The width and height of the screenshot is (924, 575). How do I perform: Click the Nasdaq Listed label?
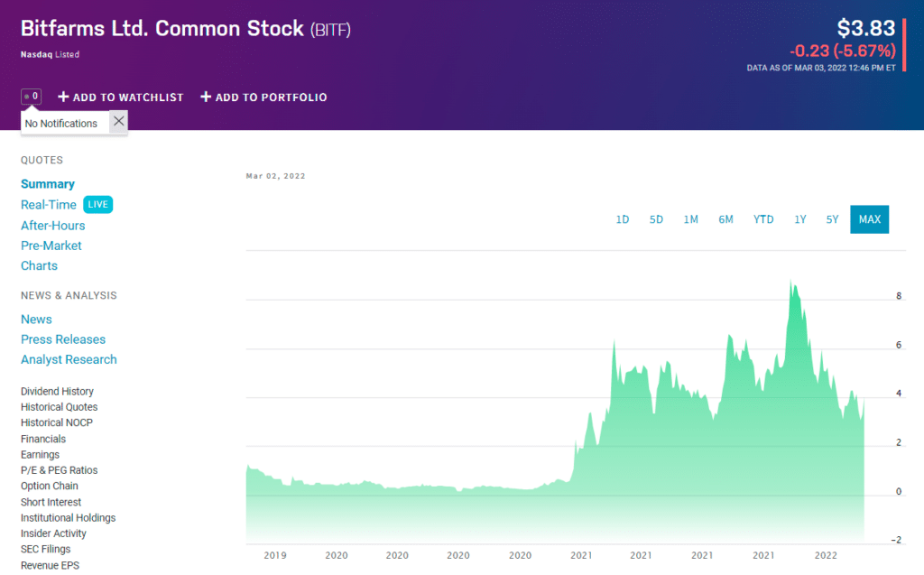point(51,54)
